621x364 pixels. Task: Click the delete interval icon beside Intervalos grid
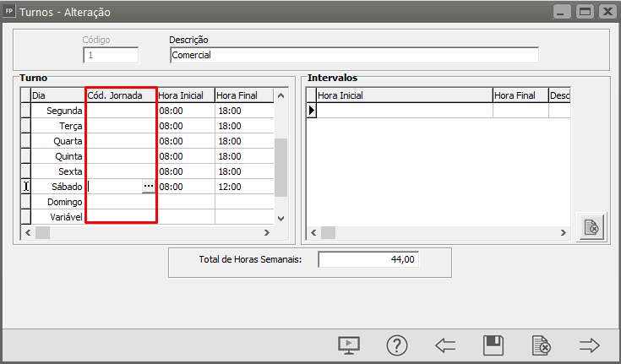(591, 228)
